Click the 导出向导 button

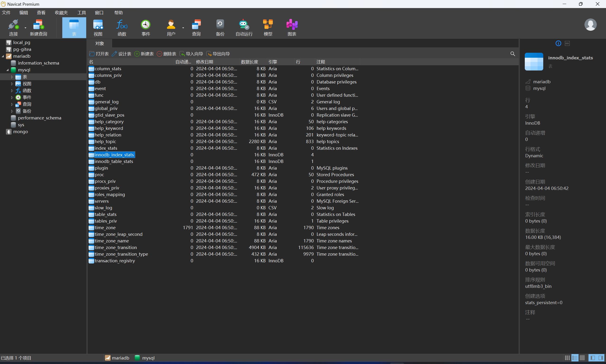point(218,54)
